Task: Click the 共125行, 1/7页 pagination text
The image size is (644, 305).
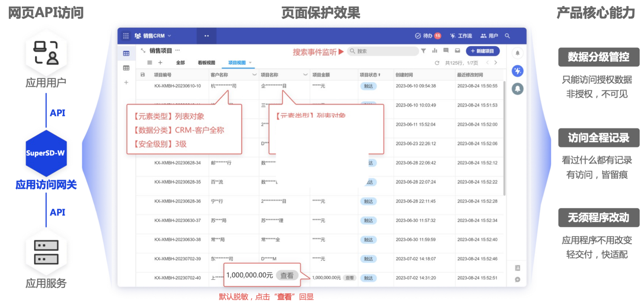Action: click(461, 63)
